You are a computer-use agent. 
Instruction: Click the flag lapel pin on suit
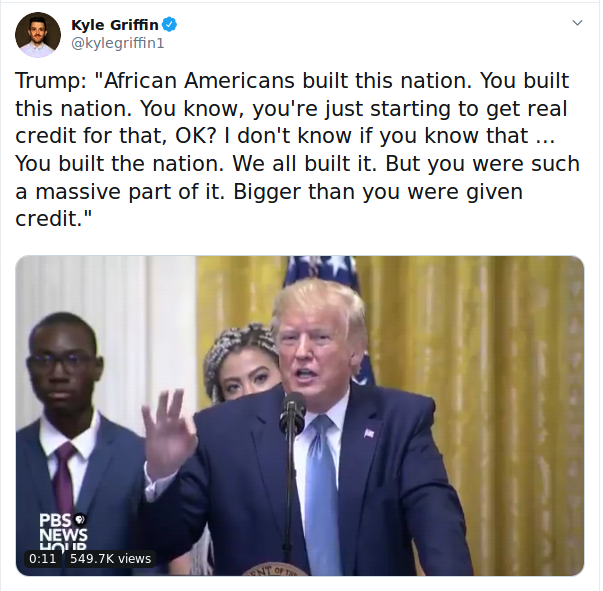click(369, 433)
